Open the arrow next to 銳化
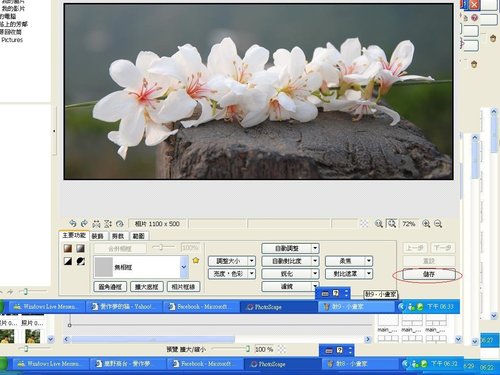The width and height of the screenshot is (500, 375). pos(315,274)
